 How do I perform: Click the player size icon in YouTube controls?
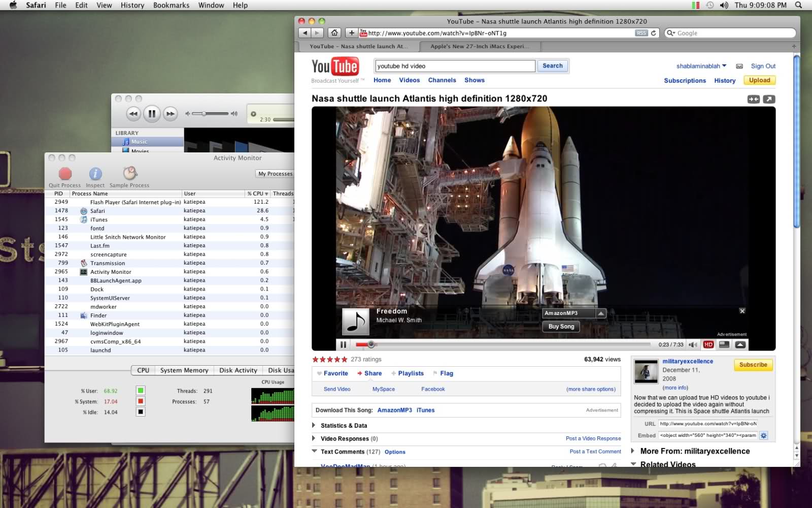click(724, 344)
